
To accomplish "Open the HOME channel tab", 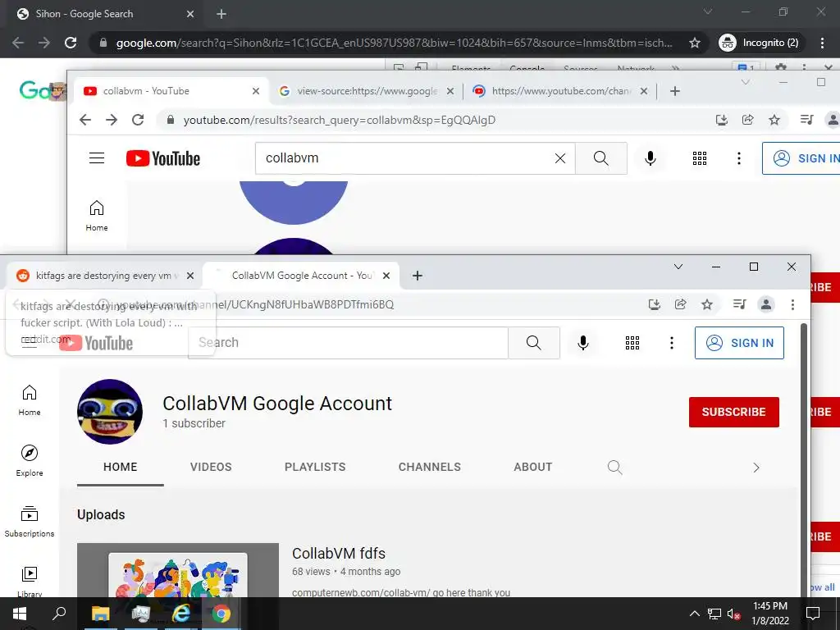I will (x=121, y=467).
